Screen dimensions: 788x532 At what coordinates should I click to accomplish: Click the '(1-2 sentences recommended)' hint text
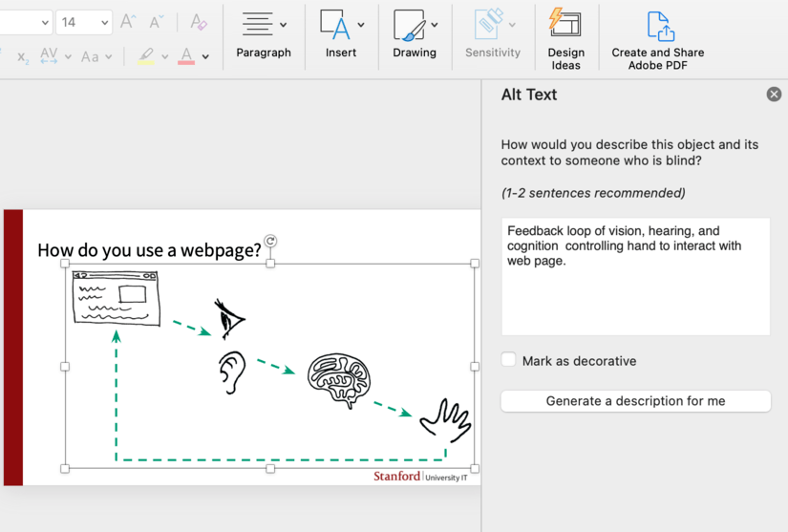(x=593, y=193)
